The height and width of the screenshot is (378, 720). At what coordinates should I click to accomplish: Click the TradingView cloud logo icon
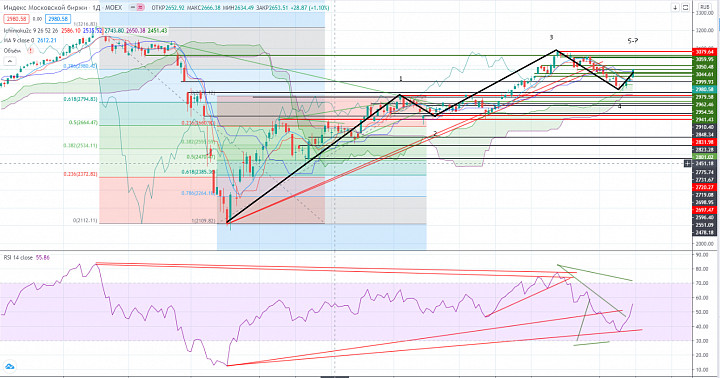click(10, 367)
